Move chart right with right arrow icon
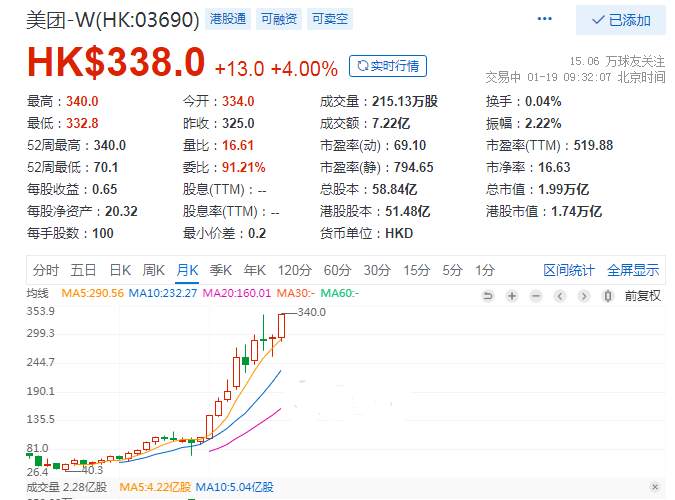This screenshot has width=675, height=500. (x=584, y=296)
